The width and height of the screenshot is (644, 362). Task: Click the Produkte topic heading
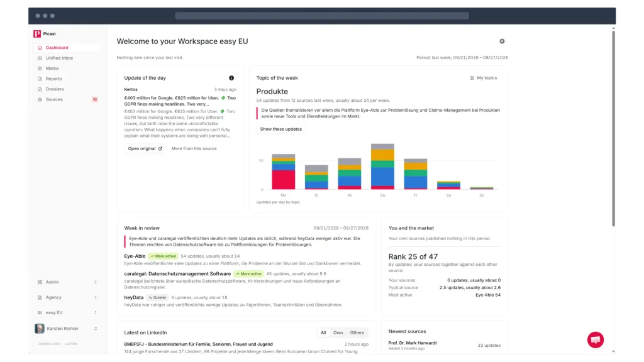[x=272, y=92]
